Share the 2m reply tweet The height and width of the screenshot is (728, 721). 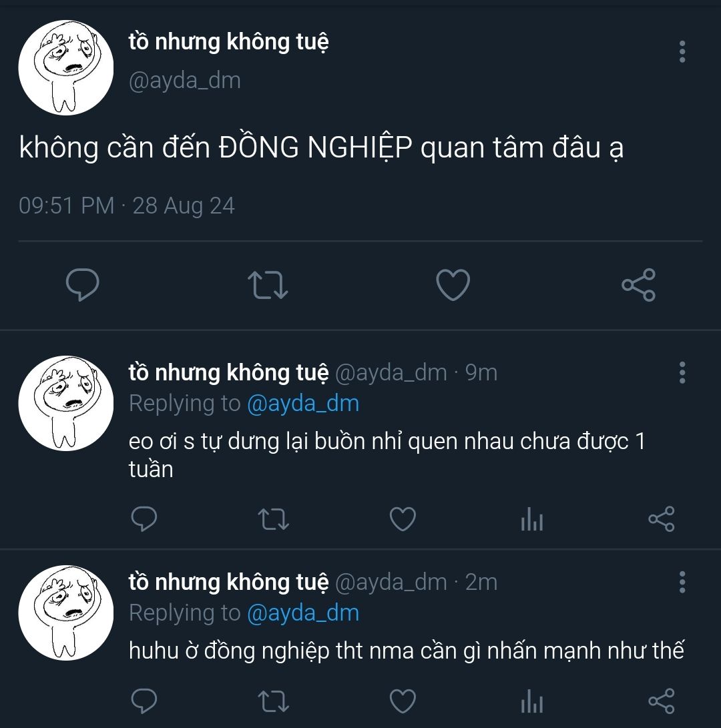click(x=662, y=701)
